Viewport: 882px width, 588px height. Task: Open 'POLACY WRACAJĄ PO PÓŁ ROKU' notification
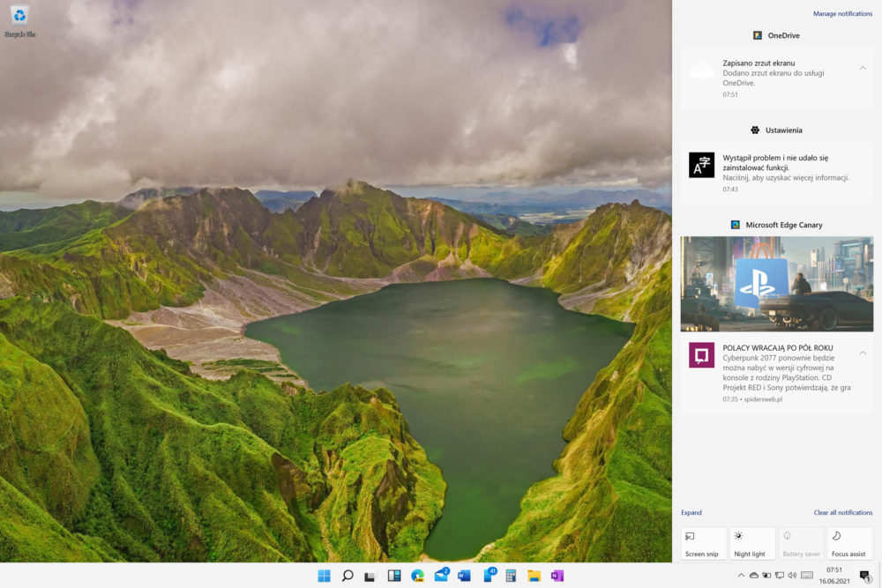(x=777, y=373)
